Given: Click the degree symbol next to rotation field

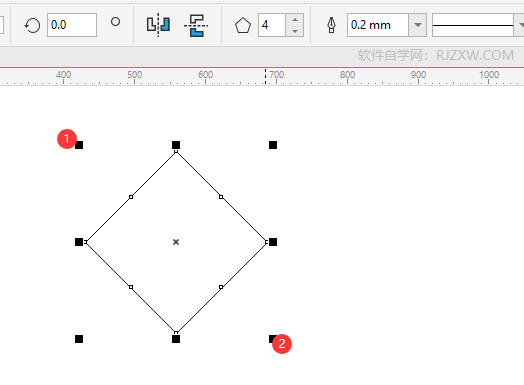Looking at the screenshot, I should point(115,22).
